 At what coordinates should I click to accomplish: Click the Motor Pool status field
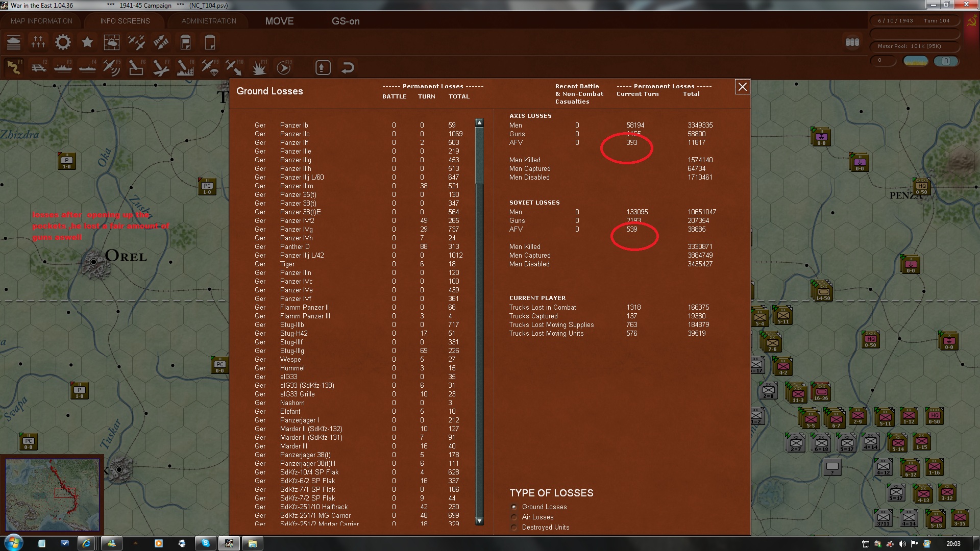[914, 46]
